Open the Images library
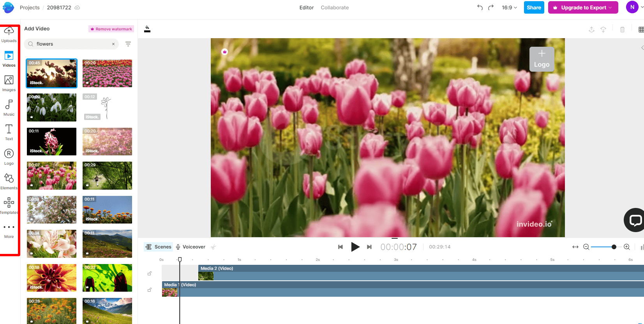Viewport: 644px width, 324px height. (x=9, y=84)
